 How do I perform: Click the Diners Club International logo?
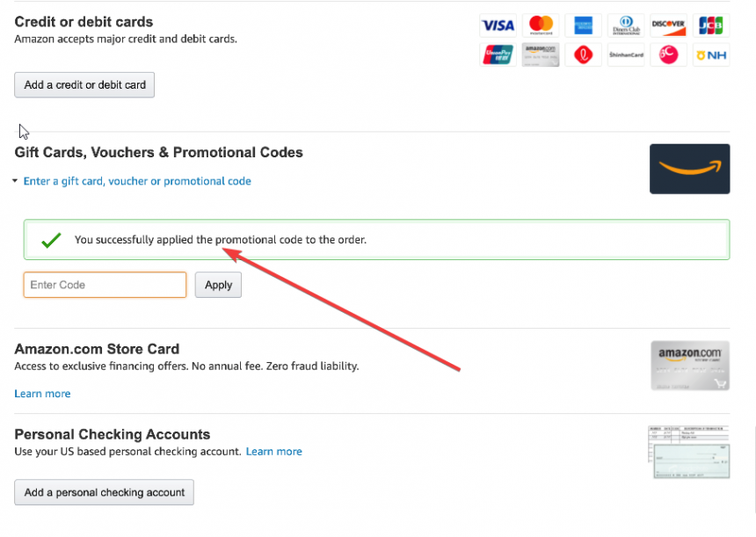(x=626, y=25)
